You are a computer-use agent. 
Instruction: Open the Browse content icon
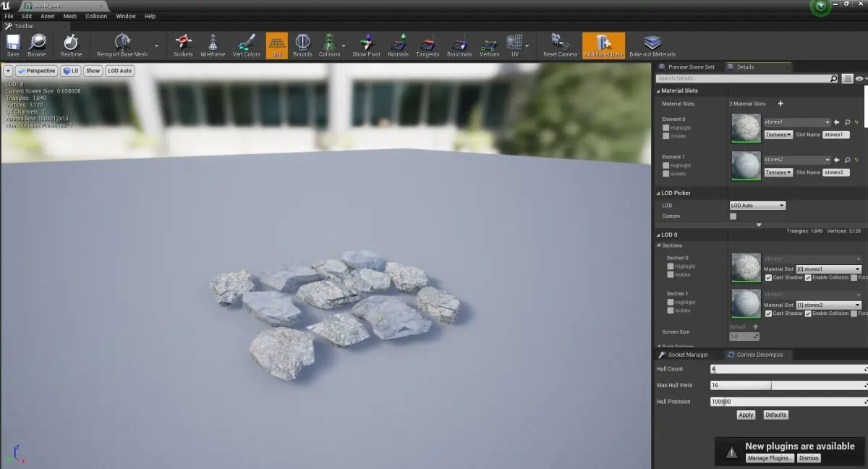point(37,46)
